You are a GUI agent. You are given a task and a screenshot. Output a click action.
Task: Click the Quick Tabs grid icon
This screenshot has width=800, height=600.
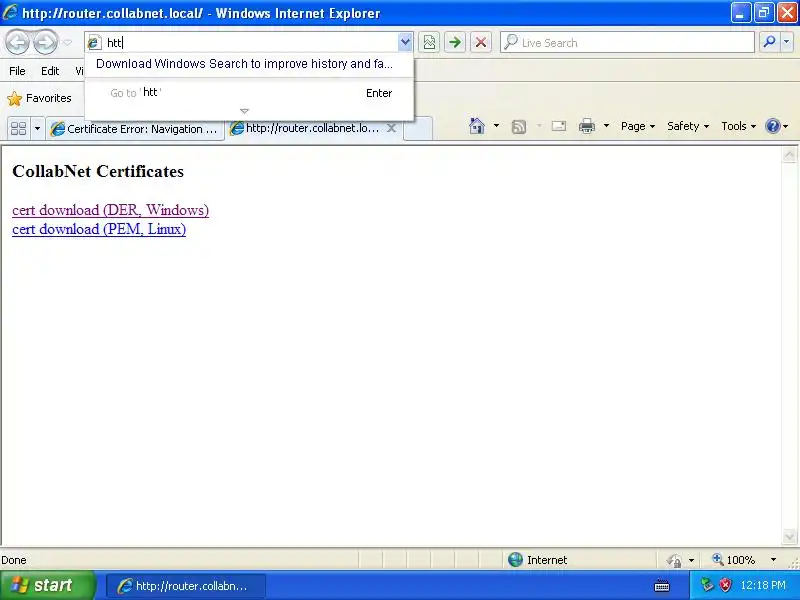pos(18,128)
